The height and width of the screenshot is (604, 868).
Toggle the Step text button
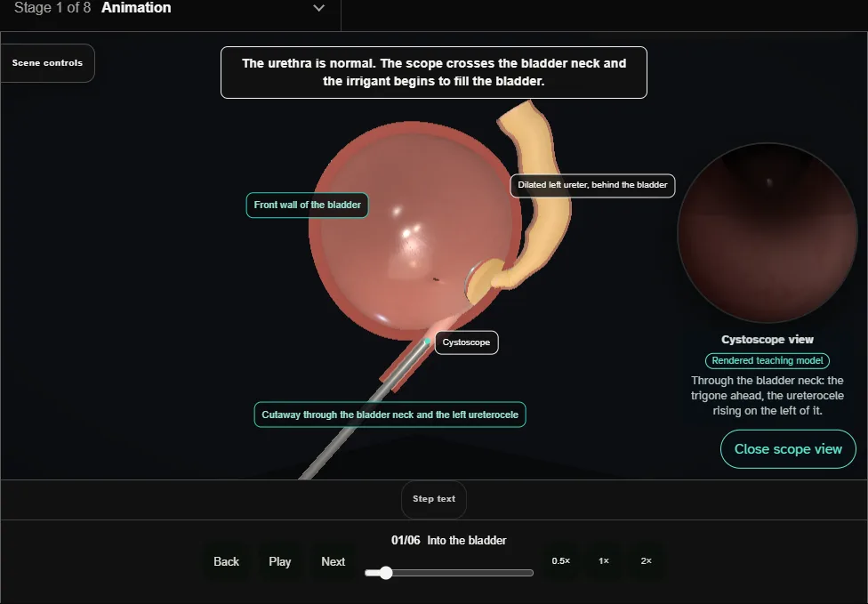434,499
